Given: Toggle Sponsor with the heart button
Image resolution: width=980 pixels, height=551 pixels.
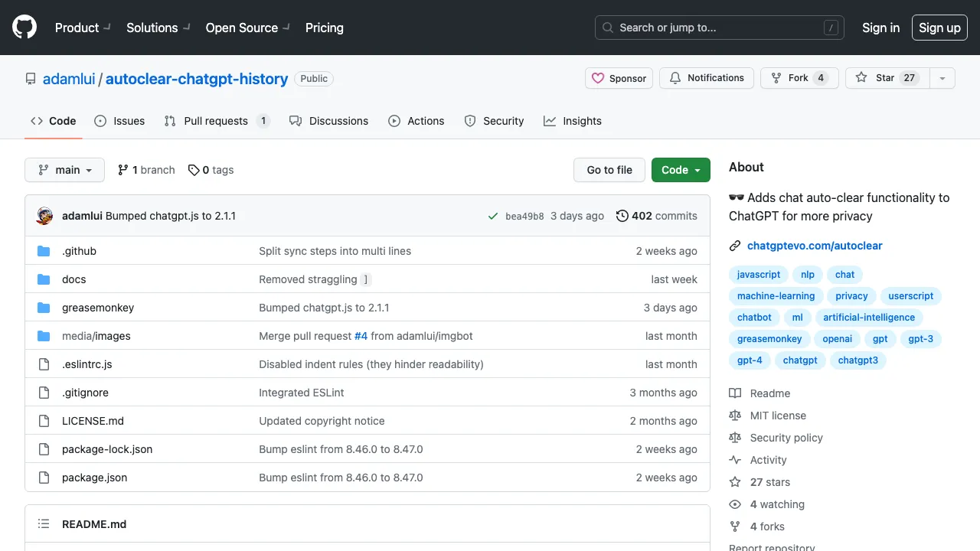Looking at the screenshot, I should click(x=619, y=78).
